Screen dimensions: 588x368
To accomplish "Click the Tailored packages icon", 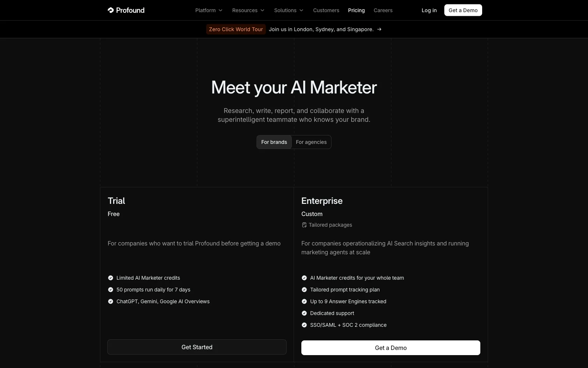I will coord(304,225).
